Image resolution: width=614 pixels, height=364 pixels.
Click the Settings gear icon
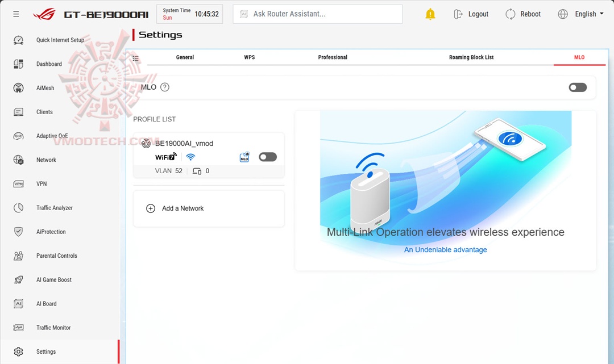point(18,352)
